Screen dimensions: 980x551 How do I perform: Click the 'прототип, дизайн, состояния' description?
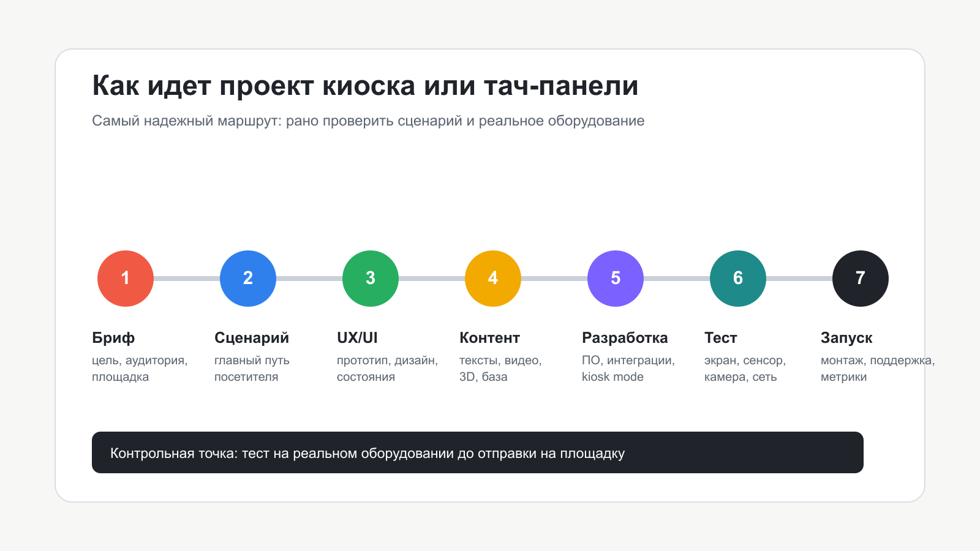click(x=387, y=369)
